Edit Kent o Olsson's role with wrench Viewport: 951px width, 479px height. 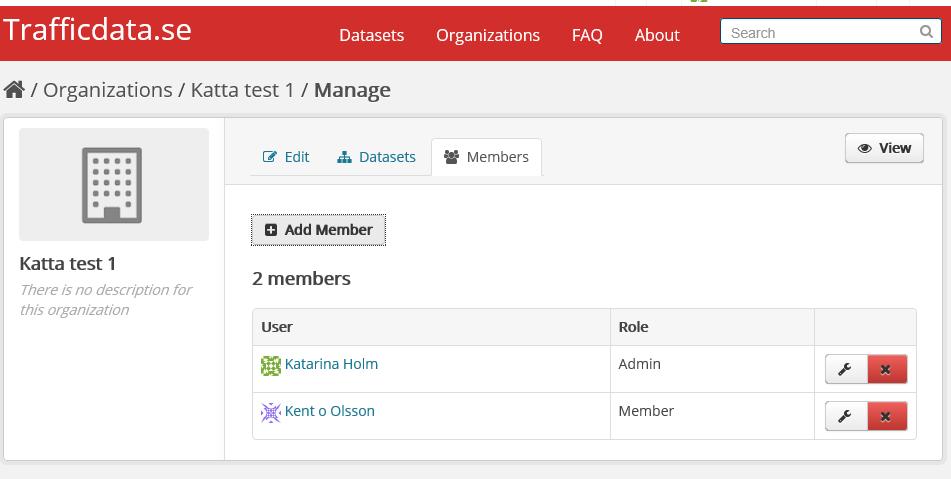coord(846,416)
